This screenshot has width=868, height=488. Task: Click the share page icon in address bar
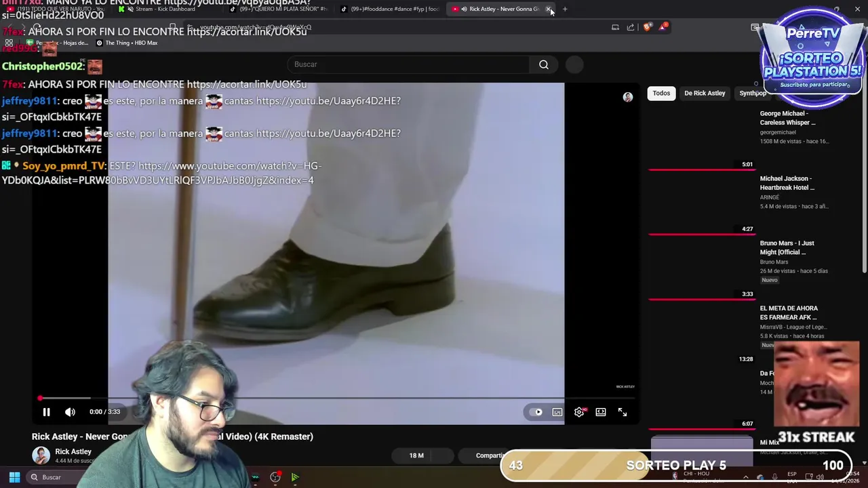pyautogui.click(x=631, y=27)
